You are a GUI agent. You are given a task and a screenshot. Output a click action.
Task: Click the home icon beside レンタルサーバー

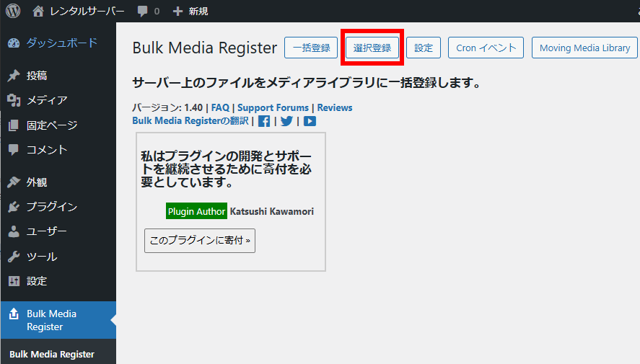[38, 12]
